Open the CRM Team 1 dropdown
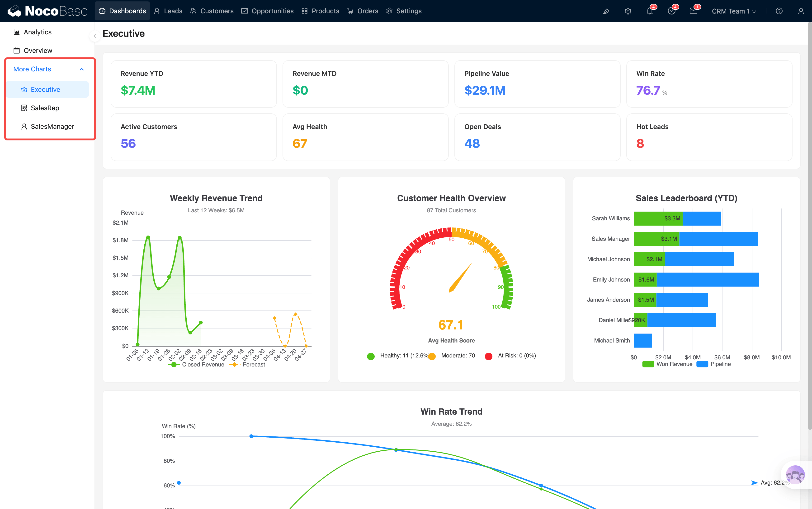Viewport: 812px width, 509px height. coord(733,11)
